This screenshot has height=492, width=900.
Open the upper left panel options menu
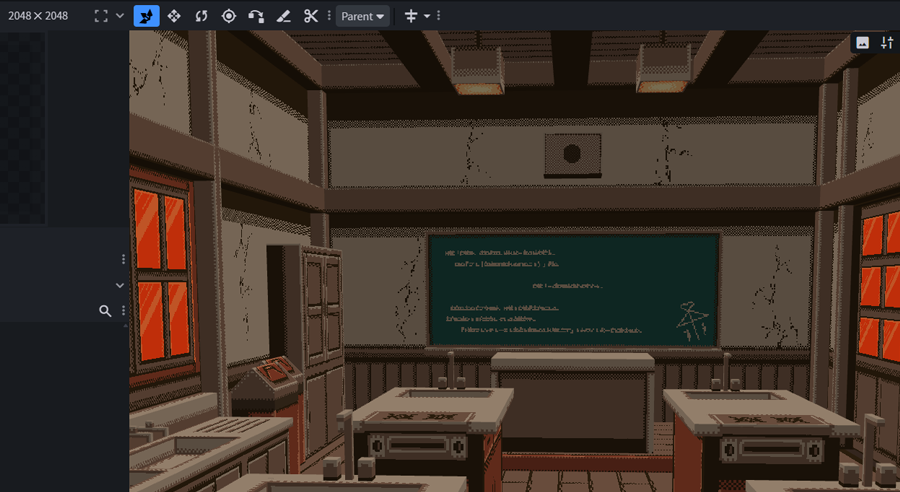123,259
